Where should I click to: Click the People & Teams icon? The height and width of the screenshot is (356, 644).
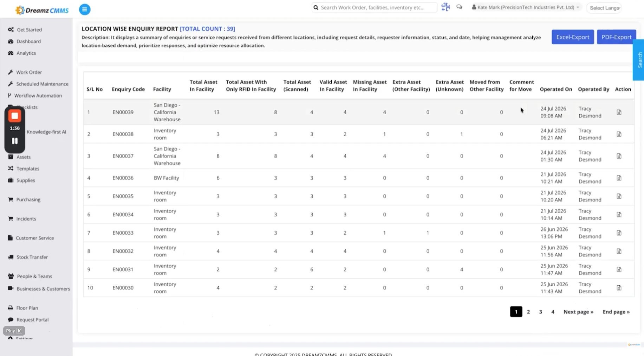[11, 276]
